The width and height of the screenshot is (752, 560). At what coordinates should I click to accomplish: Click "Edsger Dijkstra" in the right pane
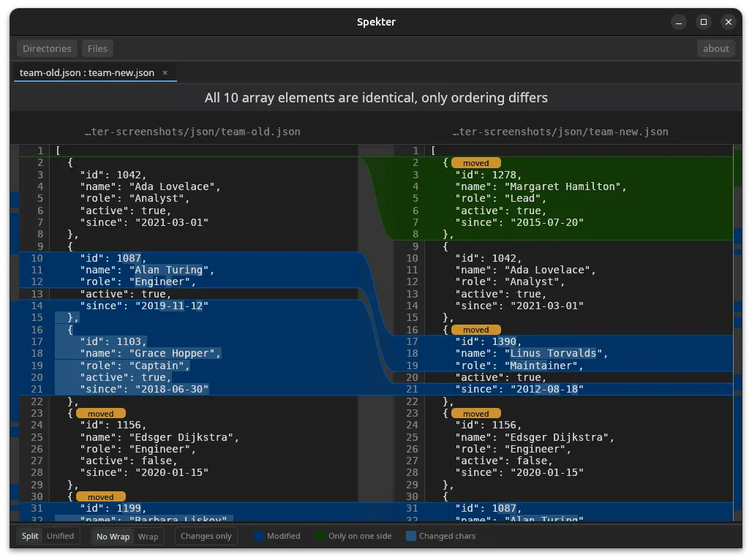tap(557, 437)
